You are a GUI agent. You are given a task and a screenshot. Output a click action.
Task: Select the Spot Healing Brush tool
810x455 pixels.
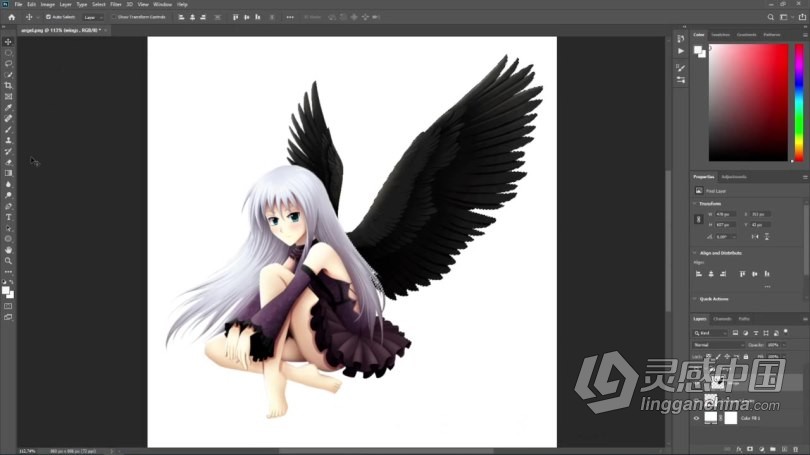pyautogui.click(x=8, y=118)
